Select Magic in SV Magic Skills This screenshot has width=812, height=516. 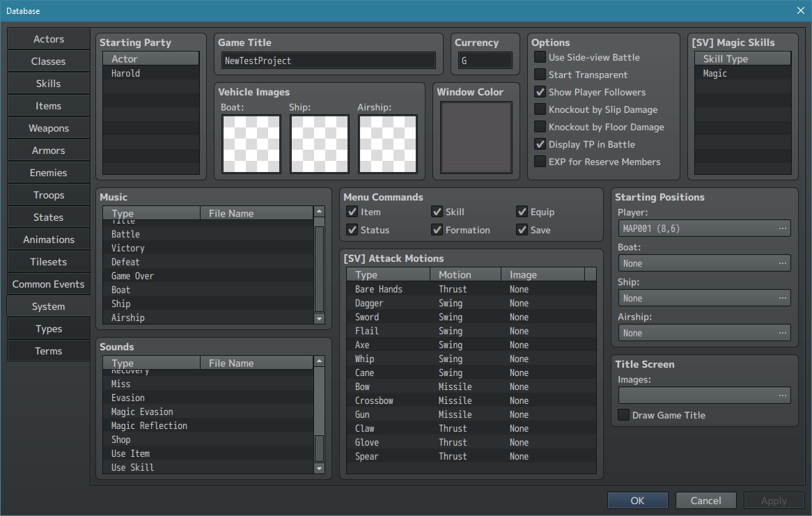[742, 73]
